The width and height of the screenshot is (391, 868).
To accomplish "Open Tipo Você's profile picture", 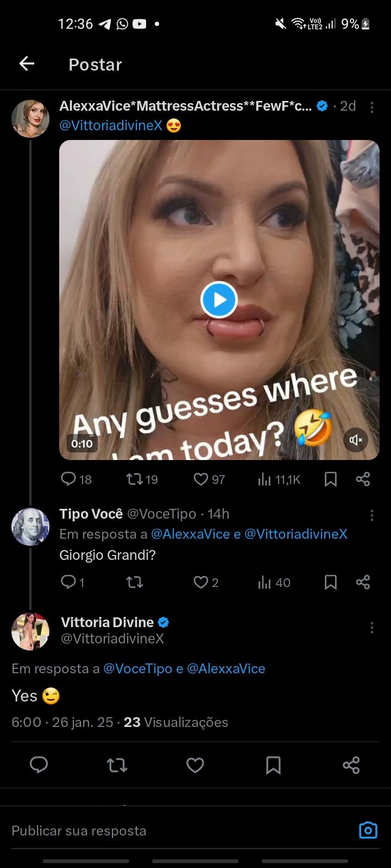I will 30,526.
